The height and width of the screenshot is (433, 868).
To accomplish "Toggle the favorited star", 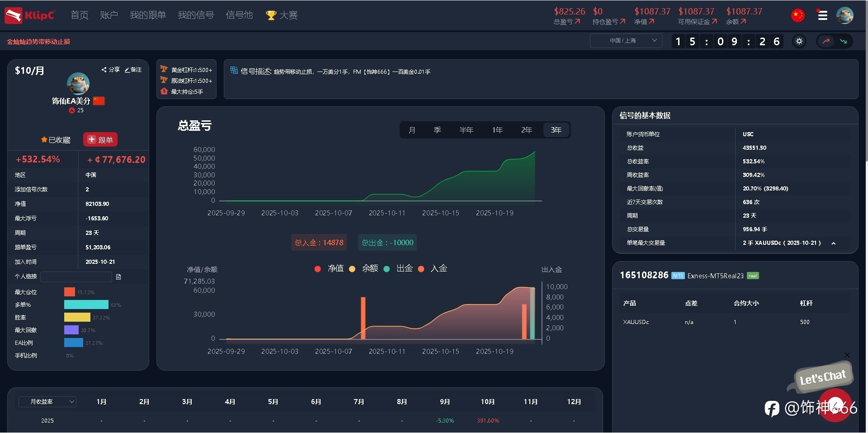I will 44,140.
